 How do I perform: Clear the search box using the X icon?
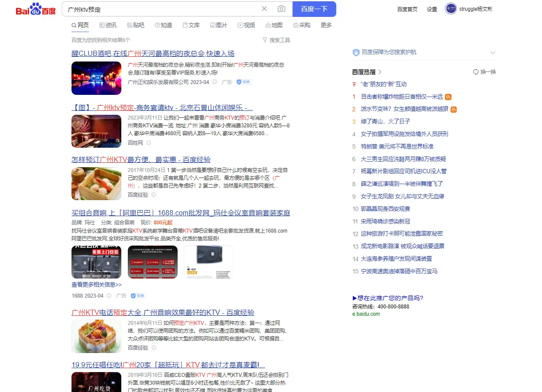265,9
